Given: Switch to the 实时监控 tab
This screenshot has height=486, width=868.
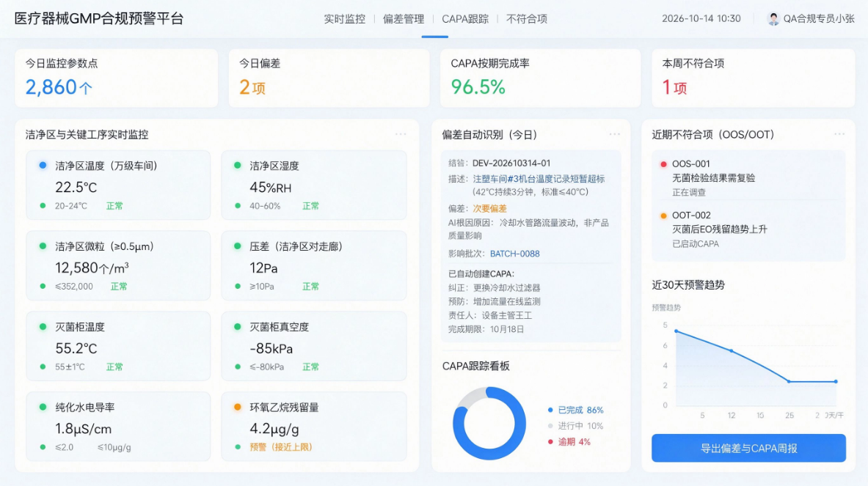Looking at the screenshot, I should coord(344,19).
